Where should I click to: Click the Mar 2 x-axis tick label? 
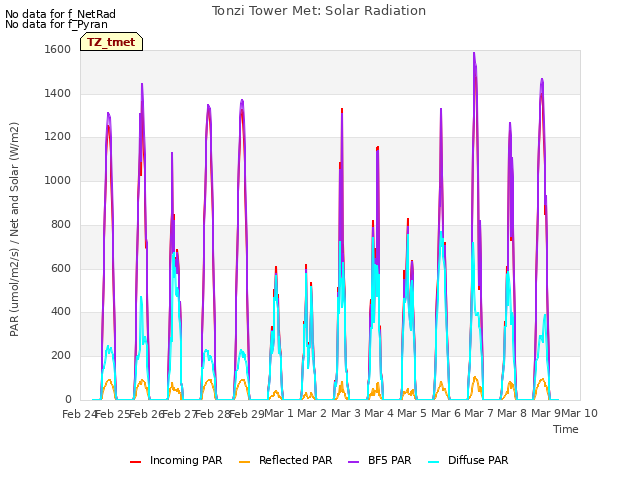[x=312, y=413]
